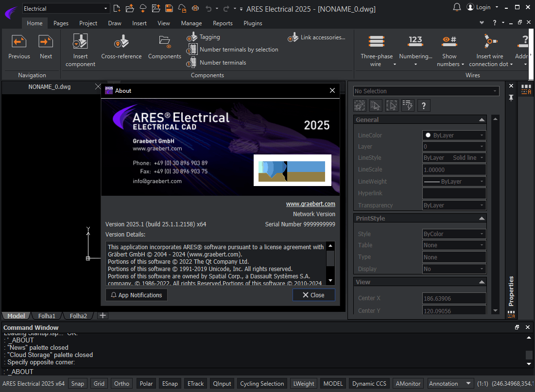Toggle Grid in status bar

point(99,383)
